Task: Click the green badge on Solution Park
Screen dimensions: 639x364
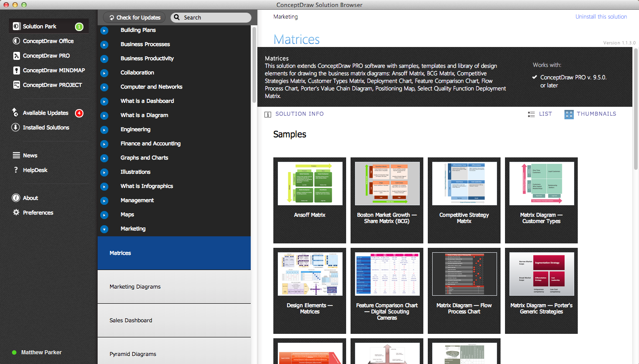Action: pos(79,27)
